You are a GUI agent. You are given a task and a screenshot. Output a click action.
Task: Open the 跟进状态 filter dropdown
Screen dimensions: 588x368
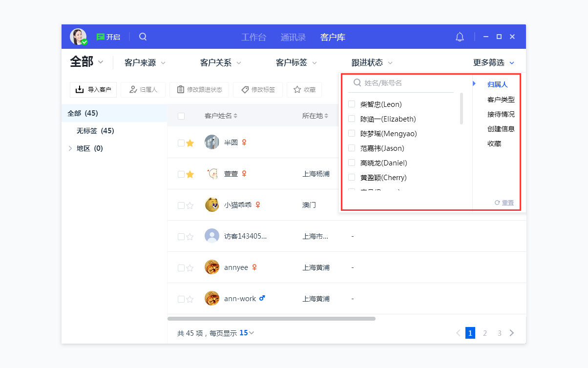click(x=372, y=63)
